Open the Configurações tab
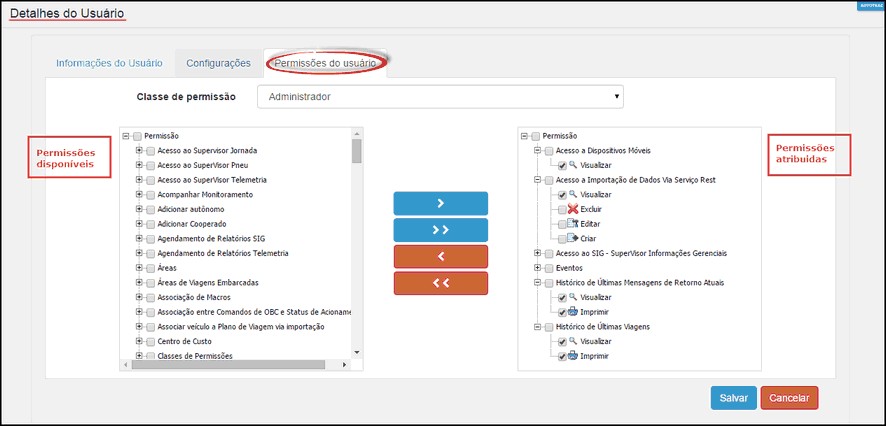Screen dimensions: 886x426 click(218, 63)
